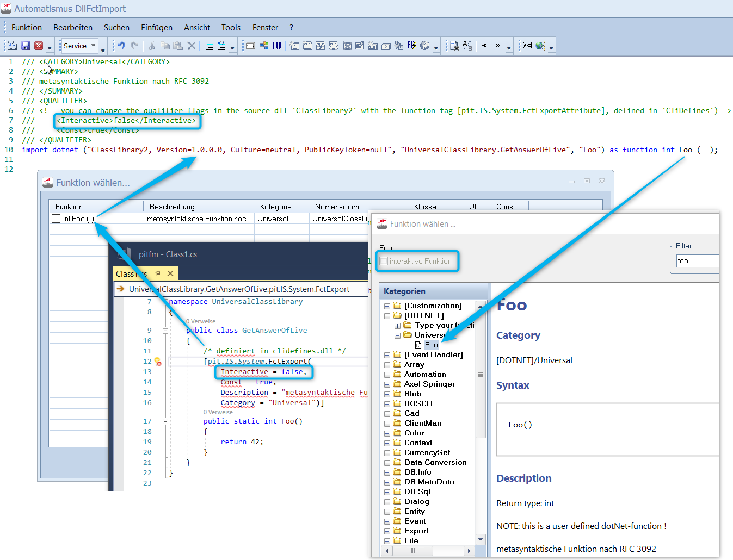Expand the 'Type your f...' subfolder
Image resolution: width=733 pixels, height=560 pixels.
(x=397, y=326)
